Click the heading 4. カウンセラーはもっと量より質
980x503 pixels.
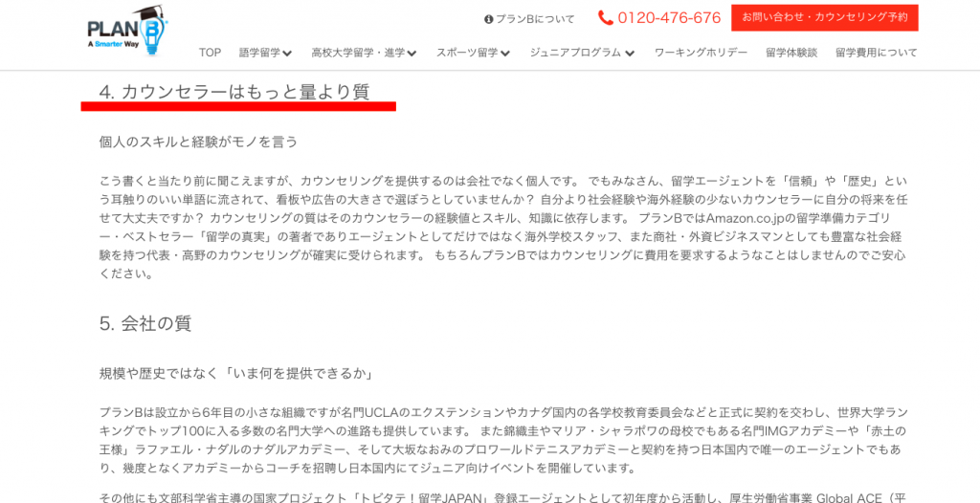coord(234,92)
